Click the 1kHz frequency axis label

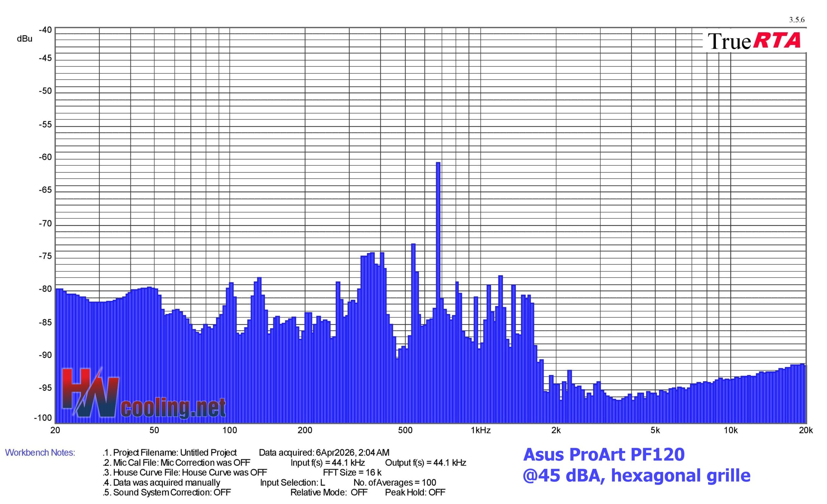pos(481,431)
